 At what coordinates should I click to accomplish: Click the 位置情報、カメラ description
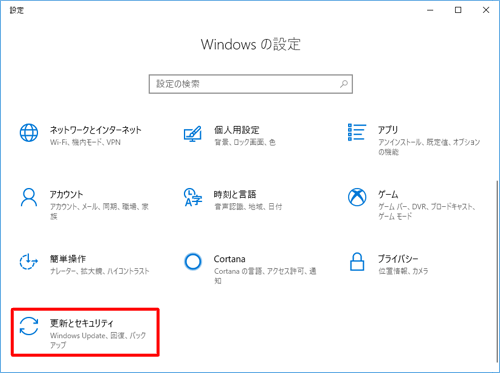[403, 271]
